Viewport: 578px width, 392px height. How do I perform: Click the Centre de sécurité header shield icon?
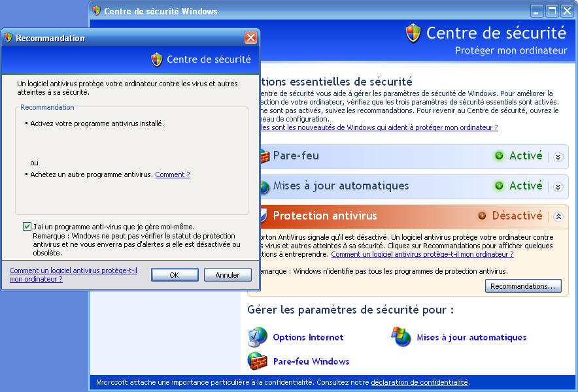click(413, 33)
